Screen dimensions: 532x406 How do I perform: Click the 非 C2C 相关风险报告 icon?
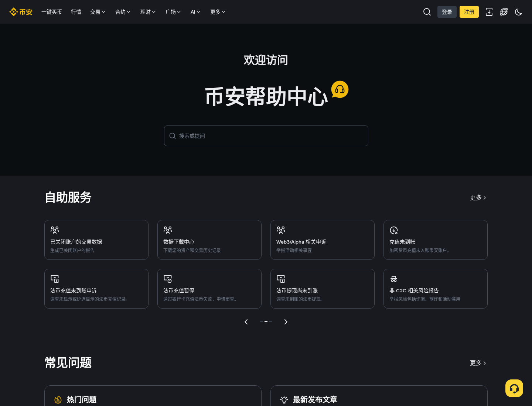(394, 279)
